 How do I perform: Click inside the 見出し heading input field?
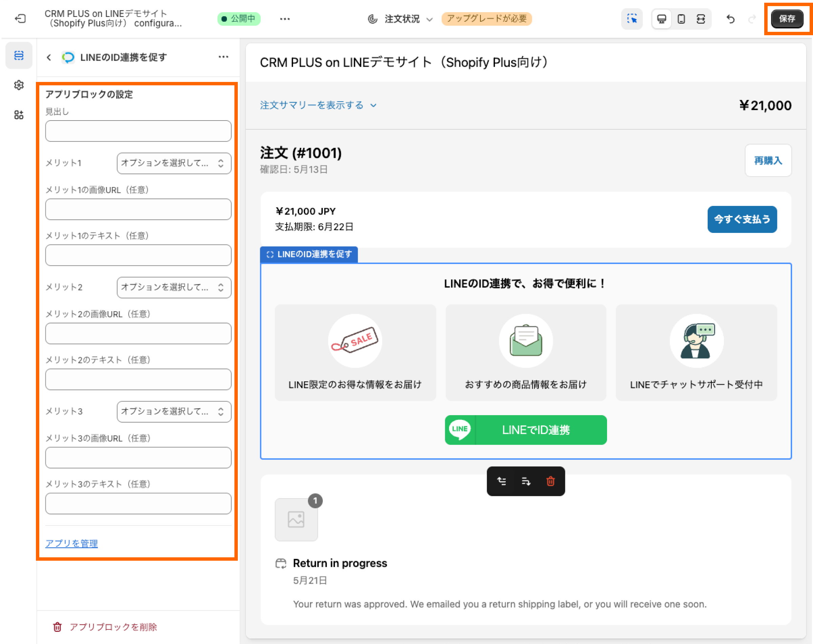(138, 131)
